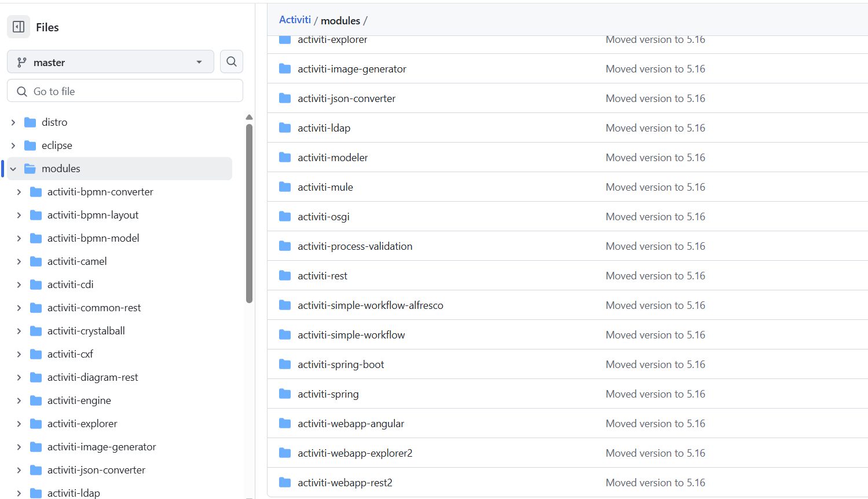Viewport: 868px width, 499px height.
Task: Collapse the Files side panel icon
Action: pyautogui.click(x=18, y=27)
